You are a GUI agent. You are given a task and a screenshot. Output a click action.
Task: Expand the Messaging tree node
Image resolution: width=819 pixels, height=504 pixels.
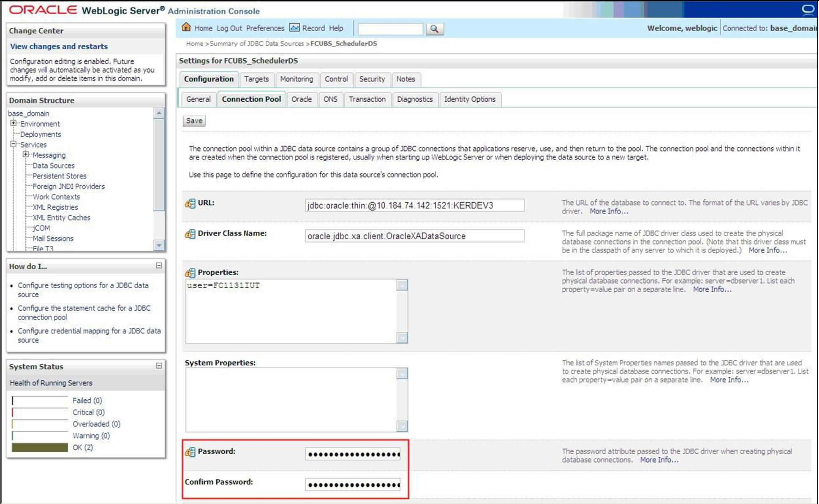pos(26,154)
